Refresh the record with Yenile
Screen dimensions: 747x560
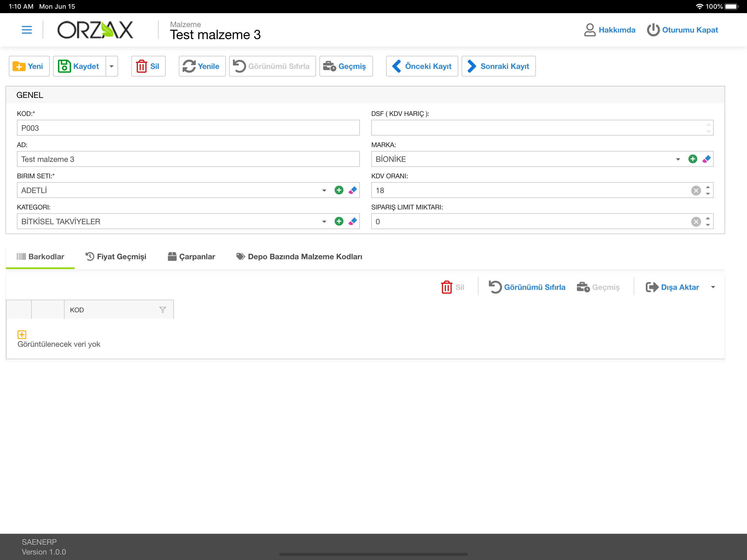(202, 66)
